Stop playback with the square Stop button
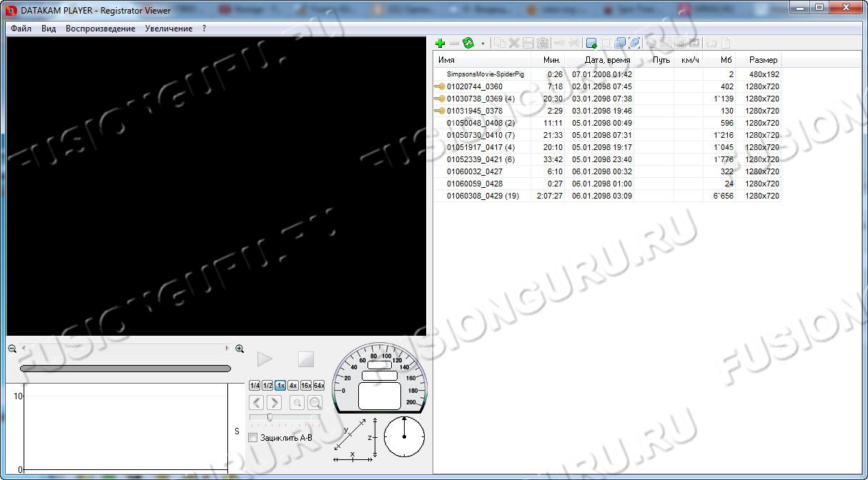This screenshot has height=480, width=868. pyautogui.click(x=306, y=359)
